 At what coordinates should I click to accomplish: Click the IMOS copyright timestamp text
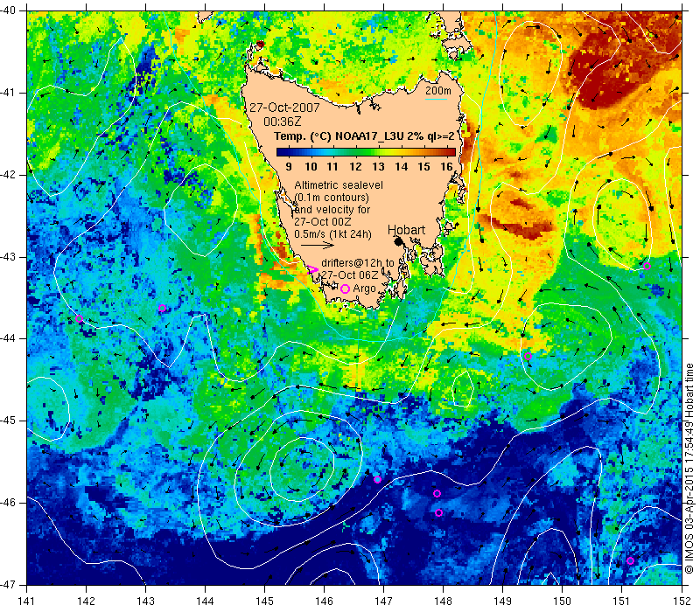point(689,469)
